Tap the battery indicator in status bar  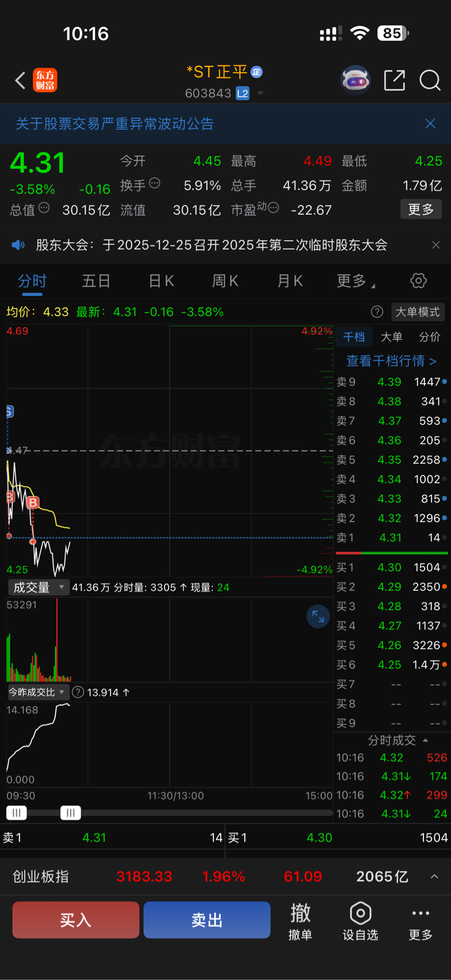(x=393, y=33)
